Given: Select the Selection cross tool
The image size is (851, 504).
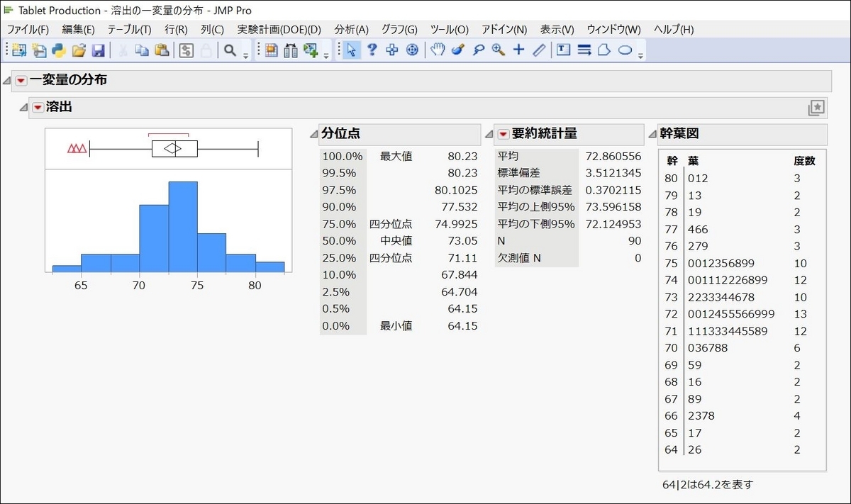Looking at the screenshot, I should click(392, 50).
